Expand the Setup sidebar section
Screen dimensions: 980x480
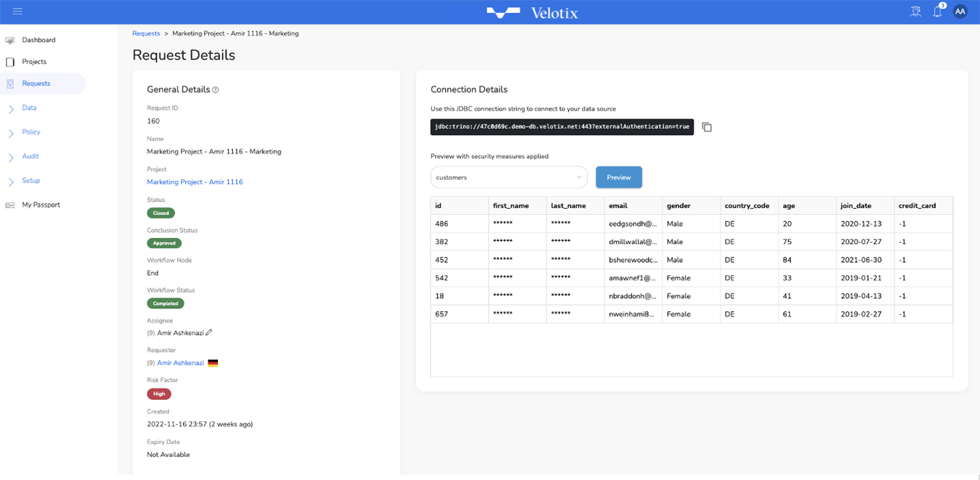(x=31, y=181)
